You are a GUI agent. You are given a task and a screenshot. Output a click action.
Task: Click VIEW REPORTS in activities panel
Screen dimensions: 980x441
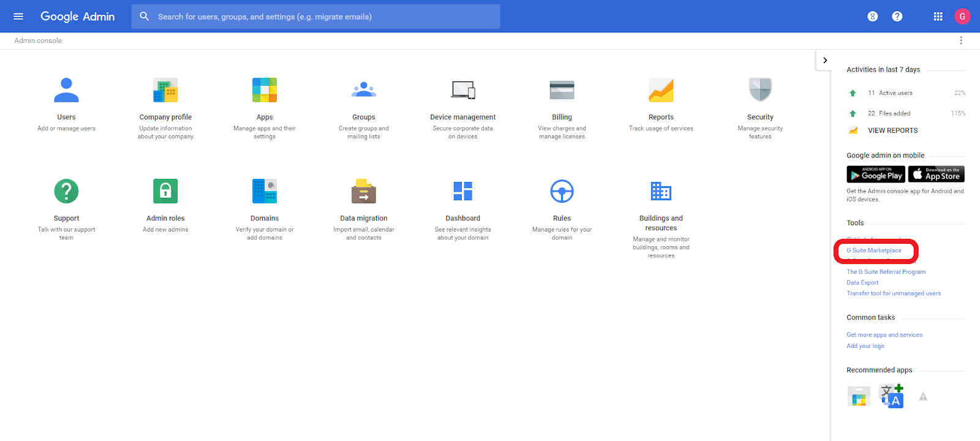892,130
